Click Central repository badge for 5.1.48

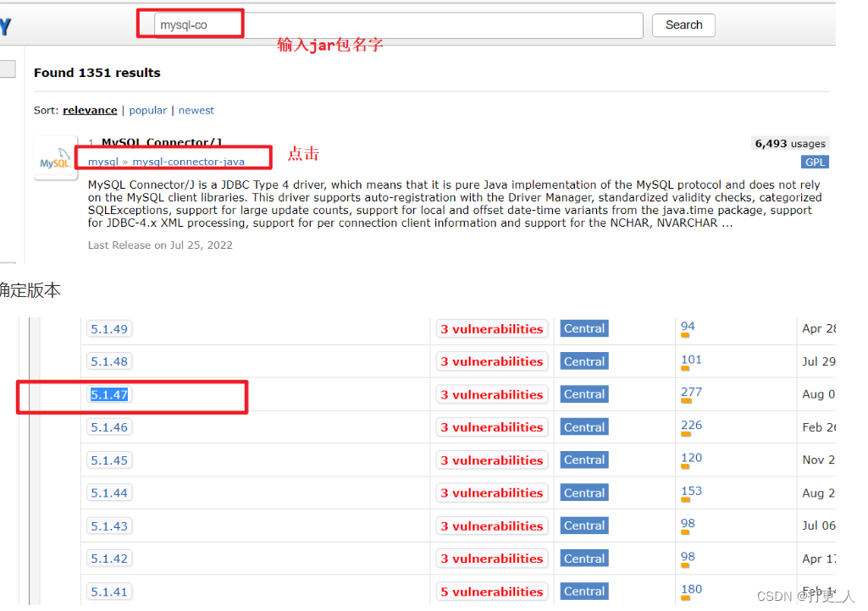584,361
